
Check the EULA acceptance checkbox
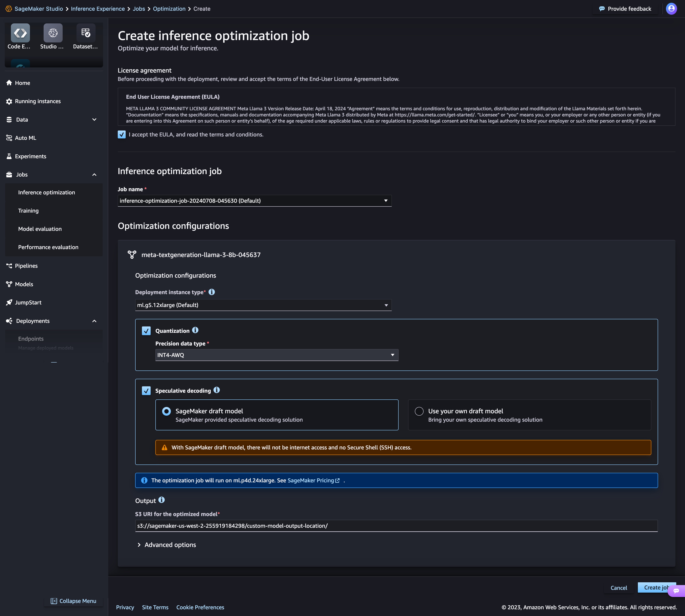click(x=121, y=134)
